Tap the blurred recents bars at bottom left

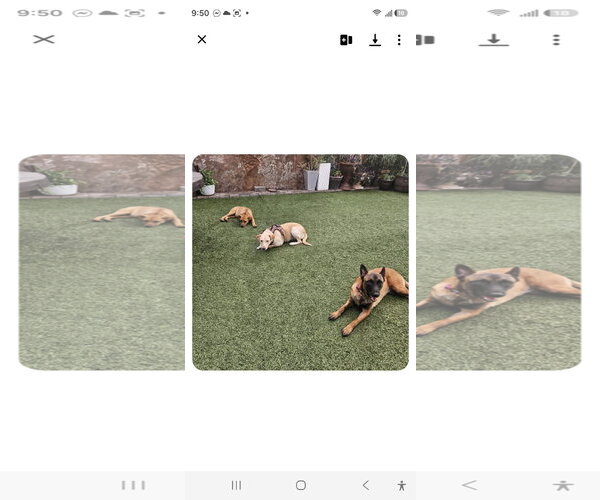tap(133, 485)
